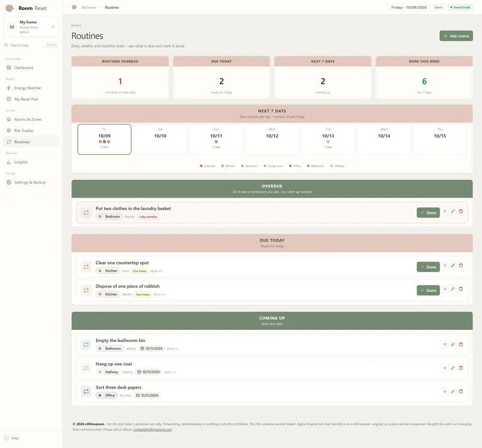Edit the Dispose of one piece of rubbish routine
This screenshot has width=482, height=448.
click(x=452, y=289)
